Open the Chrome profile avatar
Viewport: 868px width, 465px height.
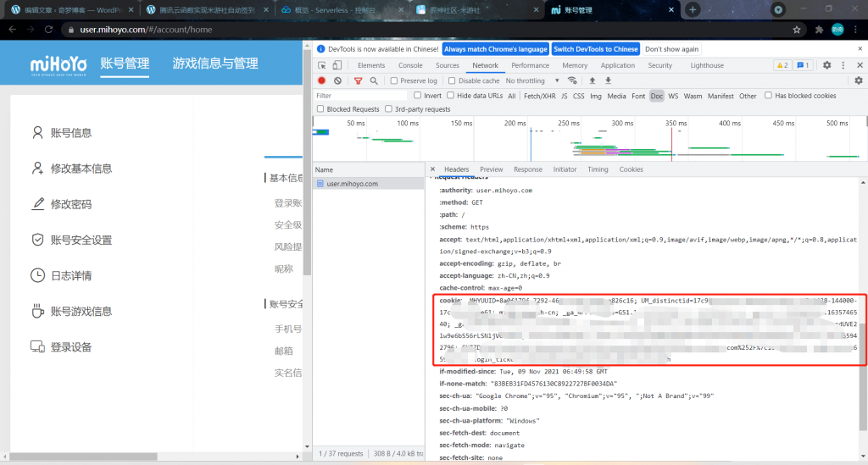(x=837, y=30)
